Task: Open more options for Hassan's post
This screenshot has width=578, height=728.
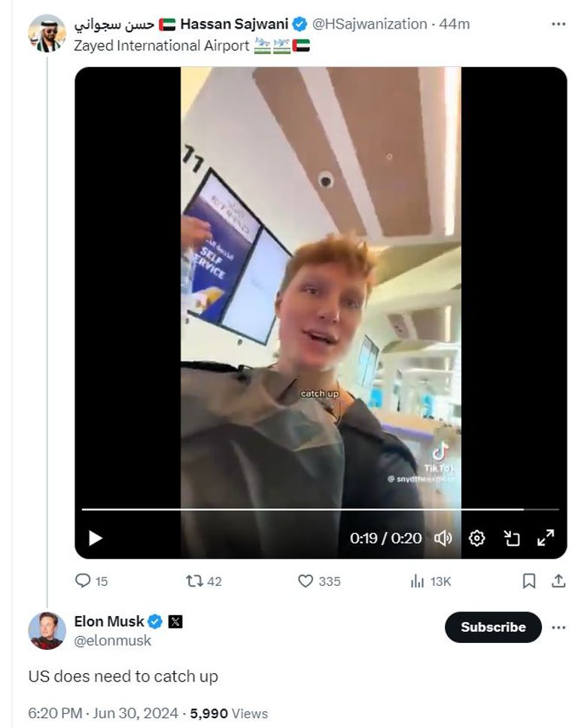Action: pos(558,24)
